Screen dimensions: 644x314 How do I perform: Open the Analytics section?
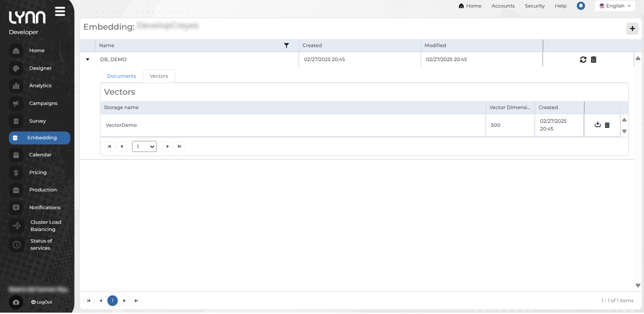(40, 86)
